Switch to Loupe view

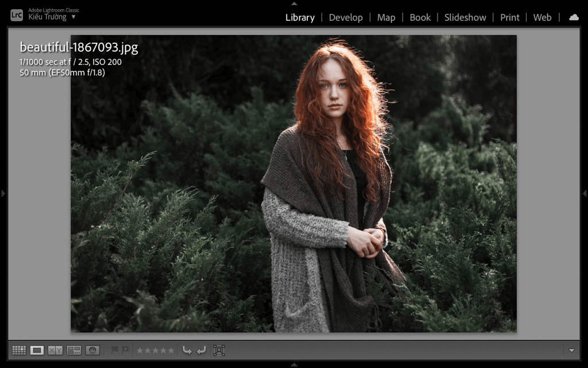click(37, 350)
